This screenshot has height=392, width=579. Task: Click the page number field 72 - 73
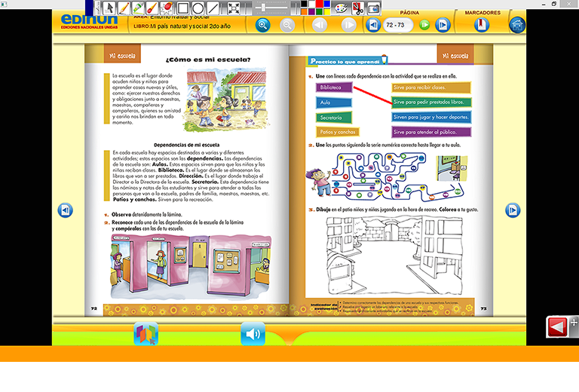tap(397, 25)
